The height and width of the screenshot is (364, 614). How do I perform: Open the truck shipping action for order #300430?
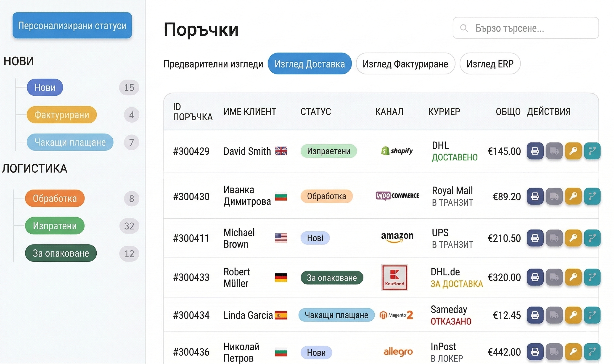[x=554, y=196]
